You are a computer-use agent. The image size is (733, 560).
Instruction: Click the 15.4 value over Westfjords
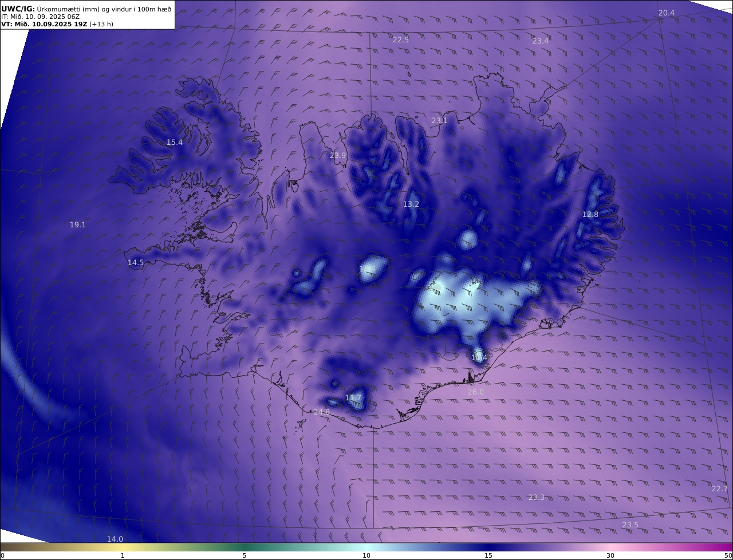click(175, 143)
